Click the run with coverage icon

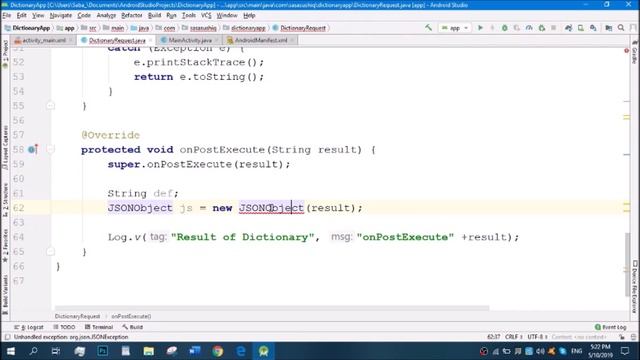click(x=517, y=28)
